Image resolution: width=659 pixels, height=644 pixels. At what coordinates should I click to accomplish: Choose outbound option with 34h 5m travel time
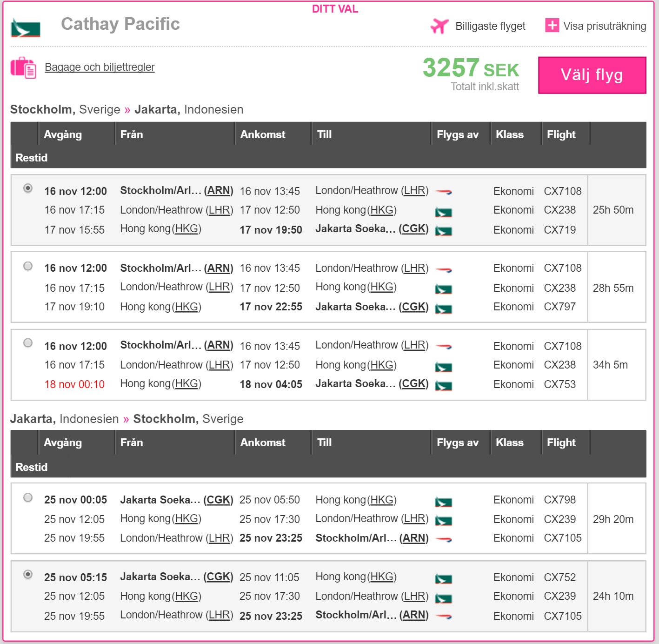[x=28, y=343]
